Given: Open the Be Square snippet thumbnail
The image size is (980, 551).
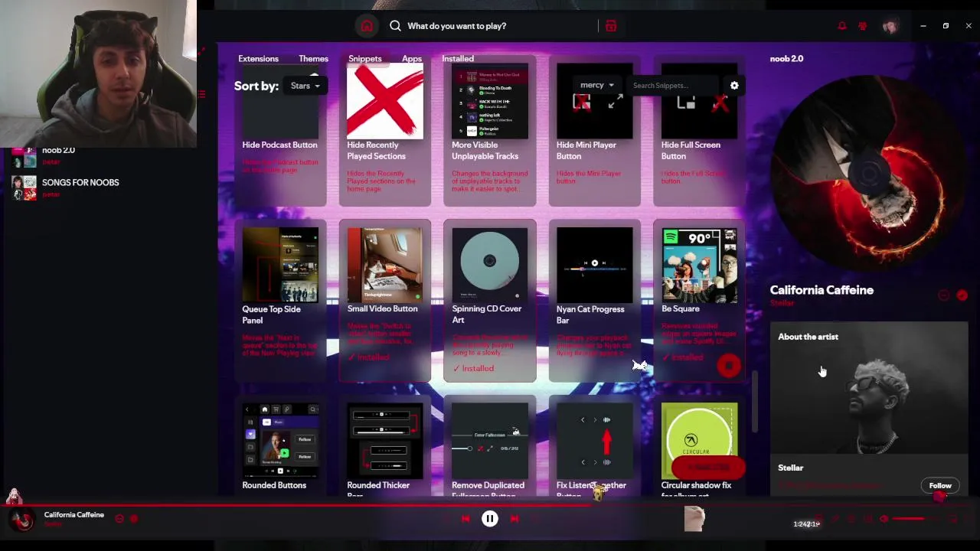Looking at the screenshot, I should click(700, 266).
